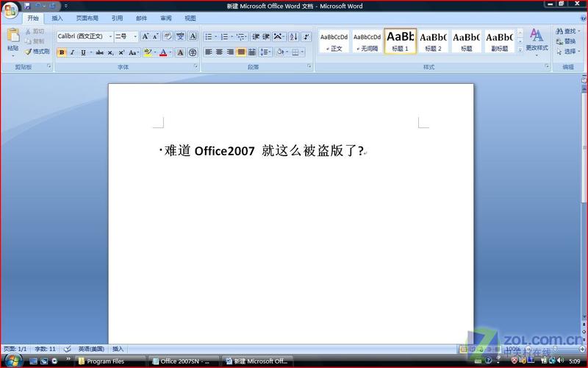Screen dimensions: 588x368
Task: Apply the 标题 1 heading style
Action: click(x=400, y=41)
